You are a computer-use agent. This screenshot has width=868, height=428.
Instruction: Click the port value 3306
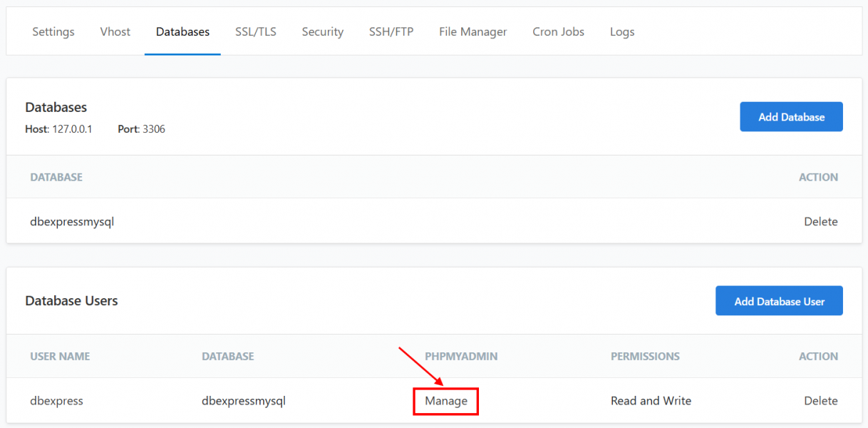(154, 130)
